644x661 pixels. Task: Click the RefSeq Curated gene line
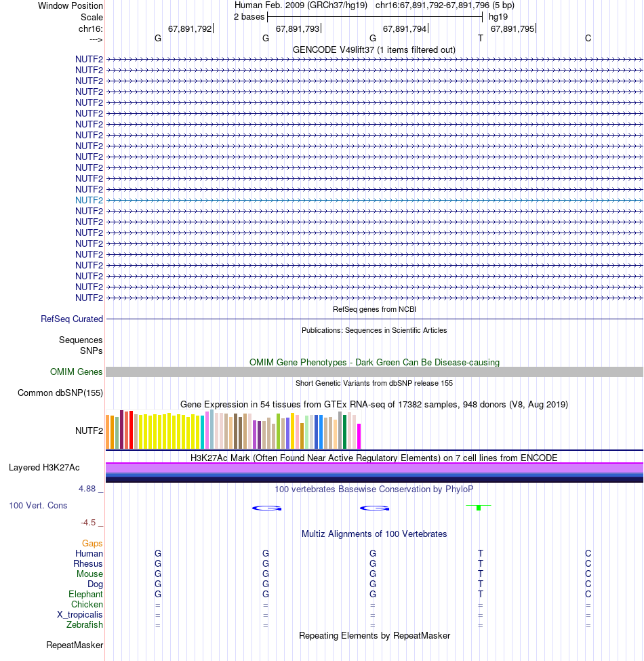click(374, 319)
